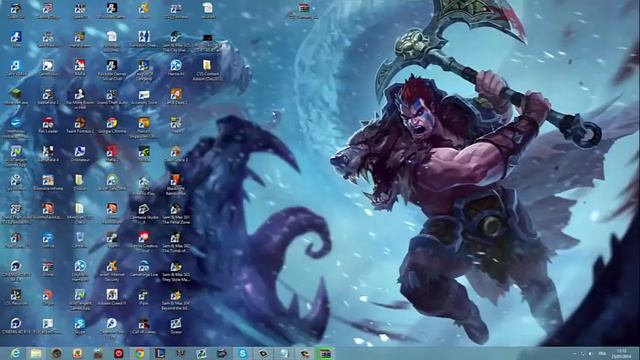
Task: Open Sam & Max 301 The Penal Zone
Action: click(176, 213)
